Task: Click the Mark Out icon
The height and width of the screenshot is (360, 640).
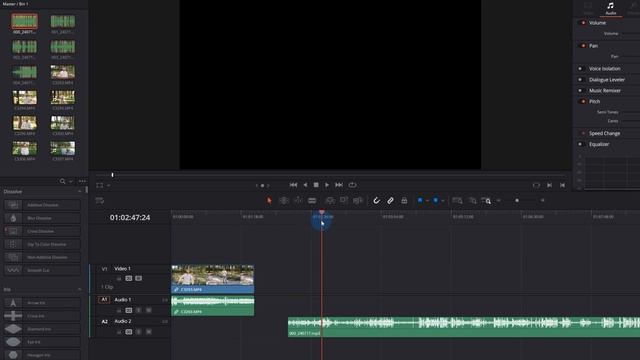Action: tap(562, 185)
